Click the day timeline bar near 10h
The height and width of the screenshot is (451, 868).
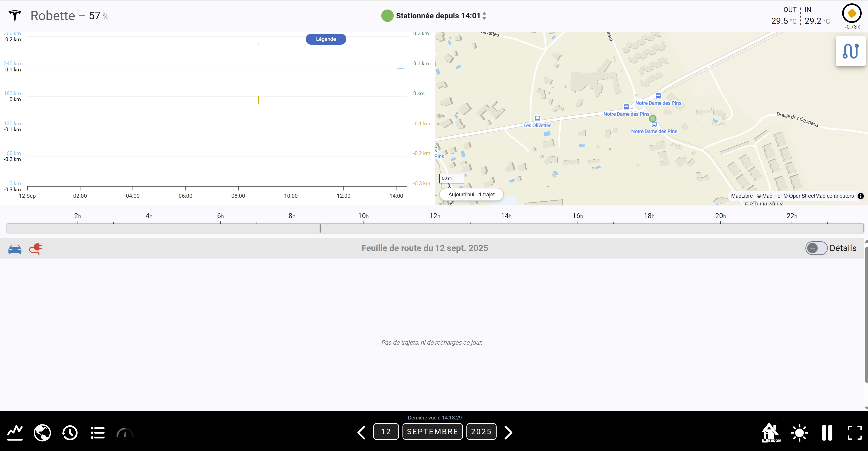click(363, 228)
